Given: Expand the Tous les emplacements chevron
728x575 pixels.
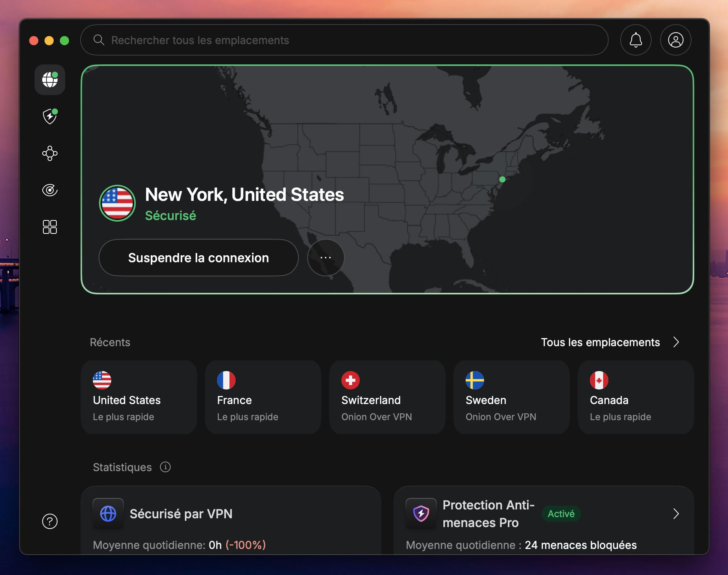Looking at the screenshot, I should [677, 342].
